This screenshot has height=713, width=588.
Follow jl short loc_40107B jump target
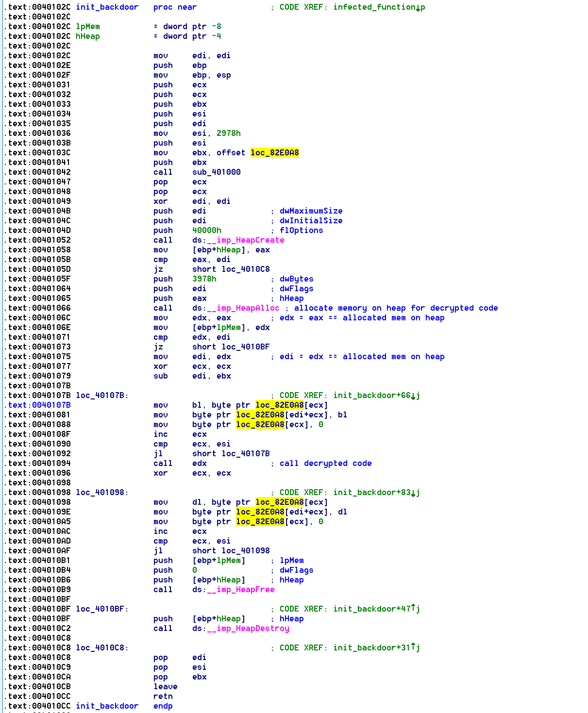(x=245, y=454)
